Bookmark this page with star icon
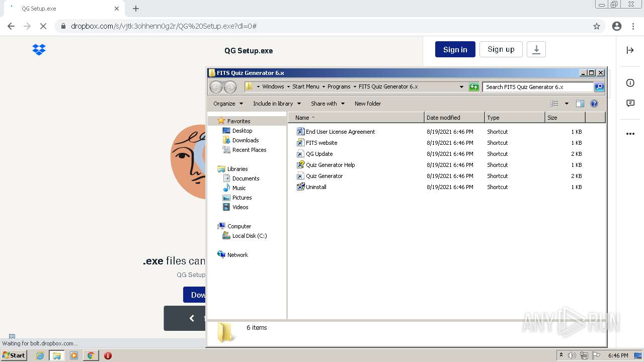644x362 pixels. pos(597,26)
